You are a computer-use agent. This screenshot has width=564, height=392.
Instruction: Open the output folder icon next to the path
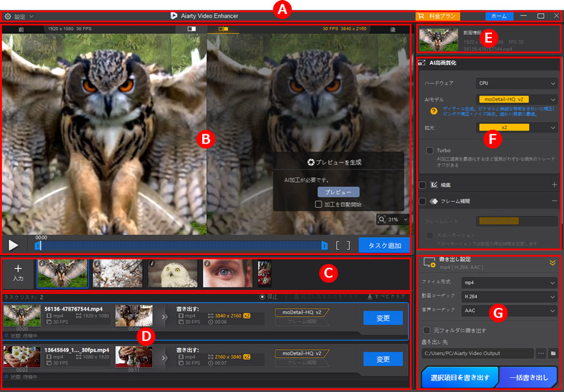point(553,353)
